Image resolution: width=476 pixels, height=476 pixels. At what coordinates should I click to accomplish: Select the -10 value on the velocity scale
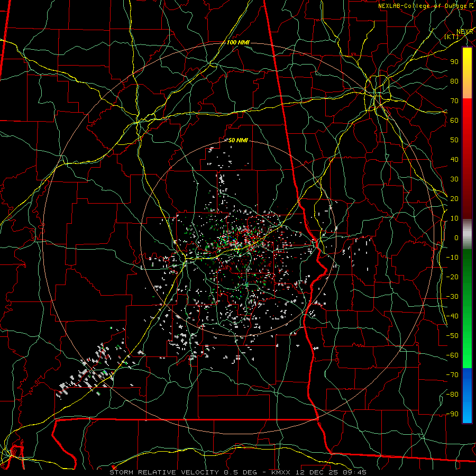tap(452, 258)
